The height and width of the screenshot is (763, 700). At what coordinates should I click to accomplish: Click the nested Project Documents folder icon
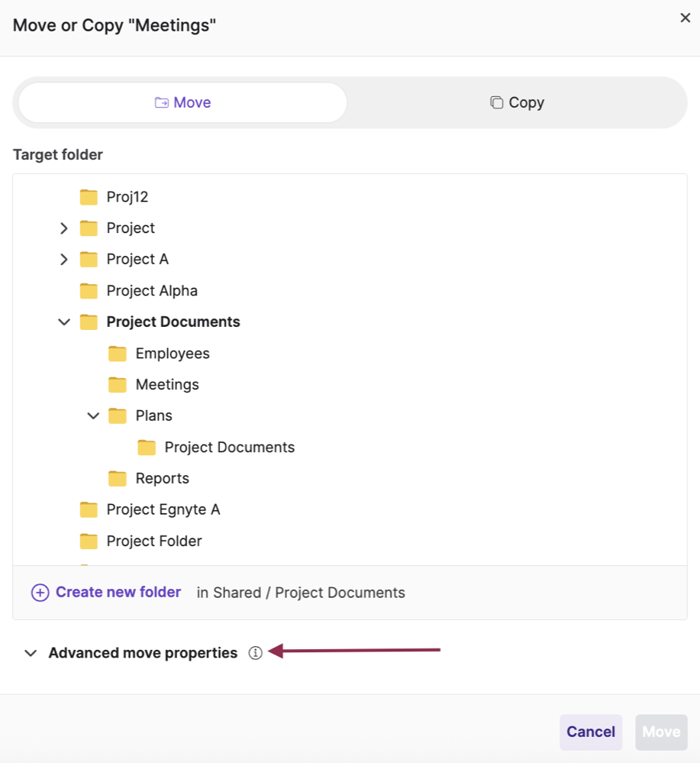tap(147, 447)
